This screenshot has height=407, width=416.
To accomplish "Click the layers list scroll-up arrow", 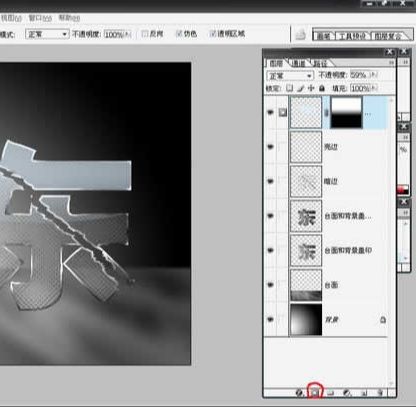I will 391,100.
